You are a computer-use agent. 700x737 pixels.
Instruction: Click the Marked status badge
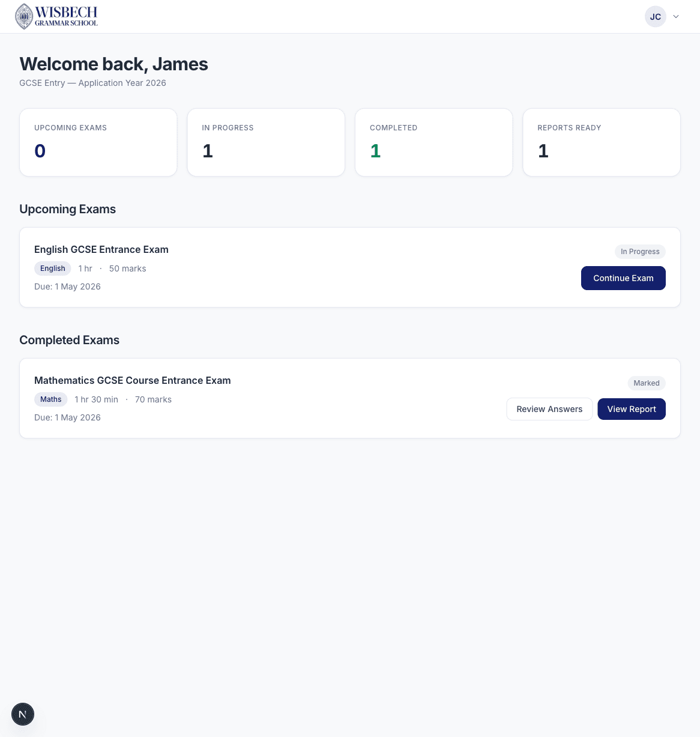[647, 383]
